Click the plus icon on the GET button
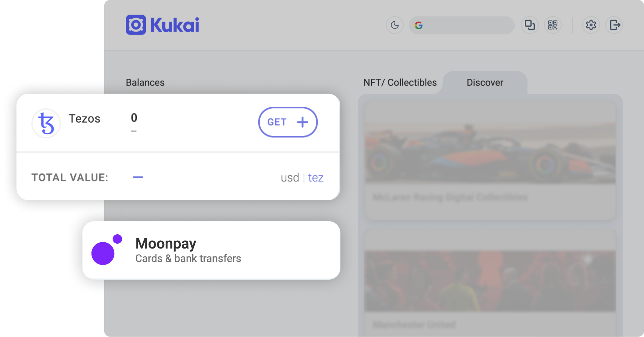 (303, 122)
